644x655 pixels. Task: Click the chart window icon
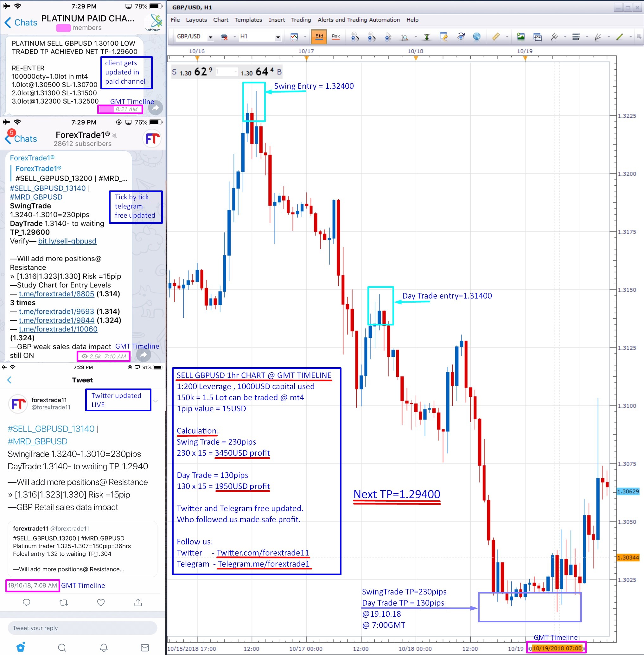coord(538,37)
